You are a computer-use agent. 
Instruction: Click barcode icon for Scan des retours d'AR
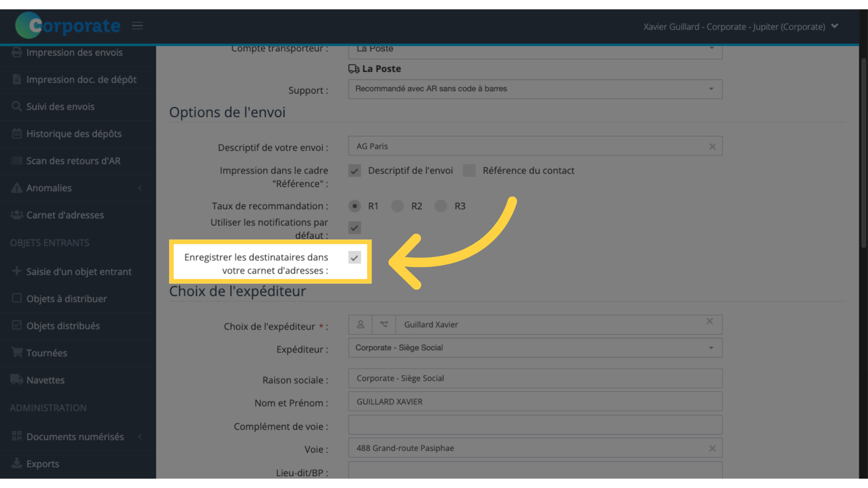[17, 160]
